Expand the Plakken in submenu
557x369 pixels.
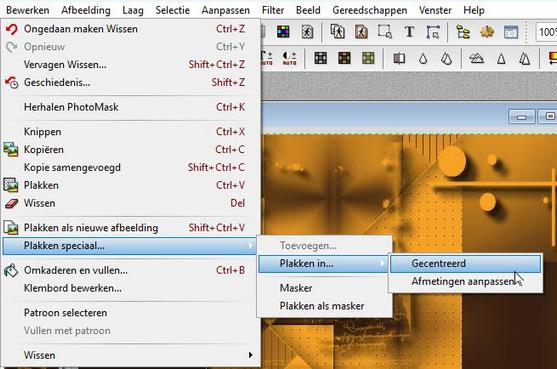pyautogui.click(x=324, y=264)
